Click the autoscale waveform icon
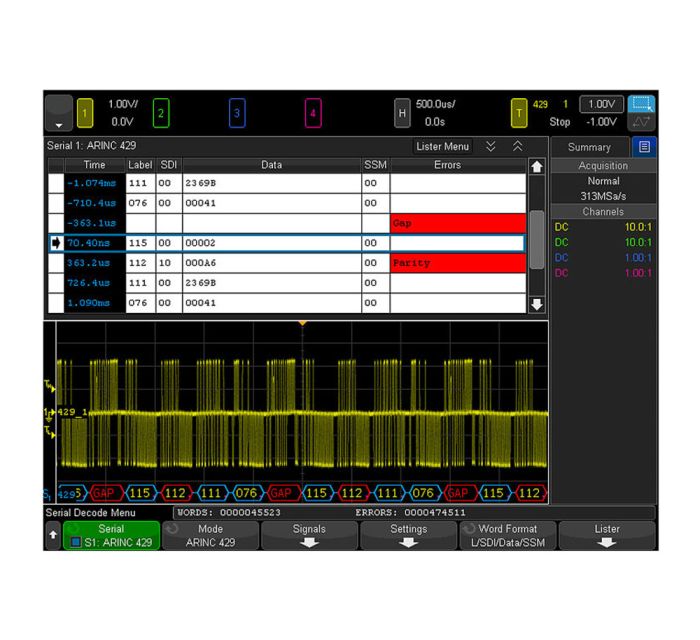Screen dimensions: 700x640 point(642,122)
